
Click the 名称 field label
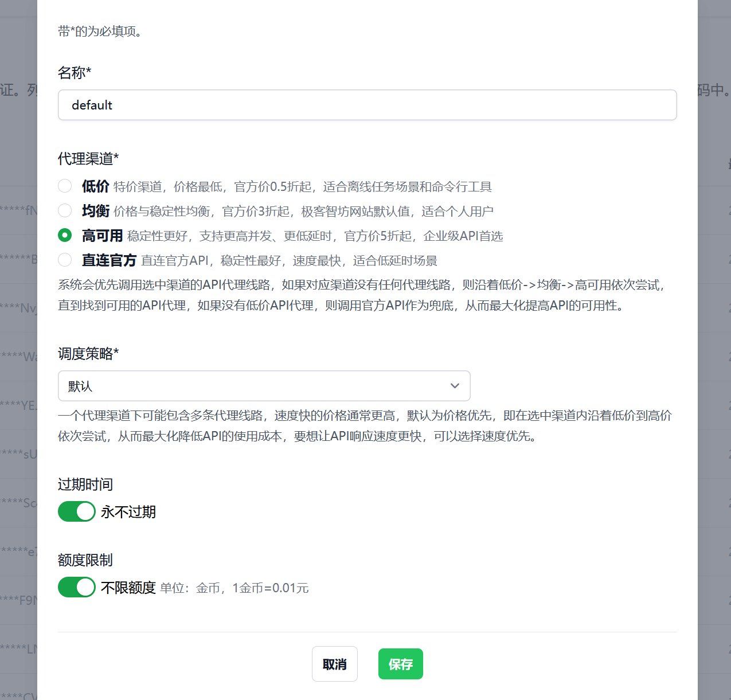pos(75,73)
